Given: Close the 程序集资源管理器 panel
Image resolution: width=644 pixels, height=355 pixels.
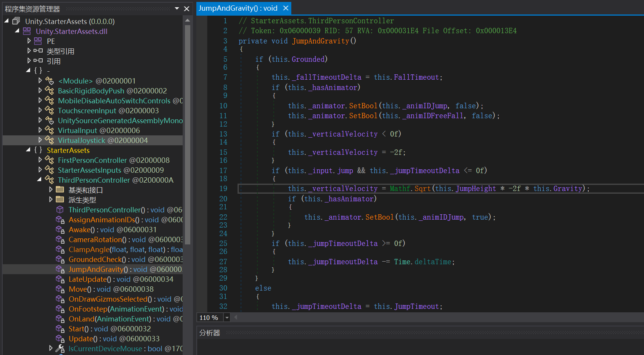Looking at the screenshot, I should tap(186, 8).
